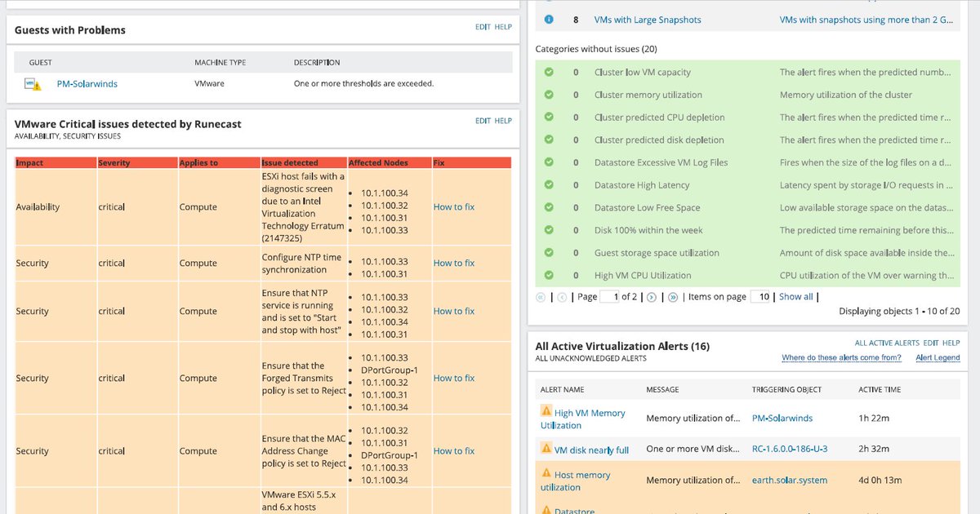Click the warning triangle beside VM disk nearly full alert
The image size is (980, 514).
pos(546,448)
